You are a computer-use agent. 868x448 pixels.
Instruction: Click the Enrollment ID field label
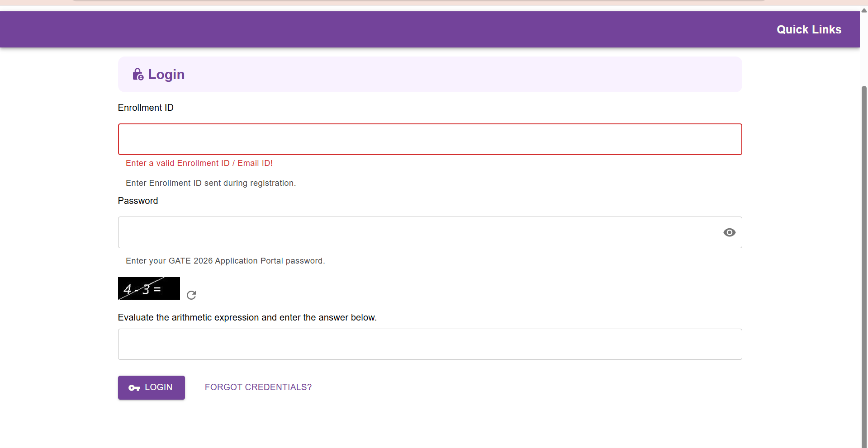[x=146, y=108]
